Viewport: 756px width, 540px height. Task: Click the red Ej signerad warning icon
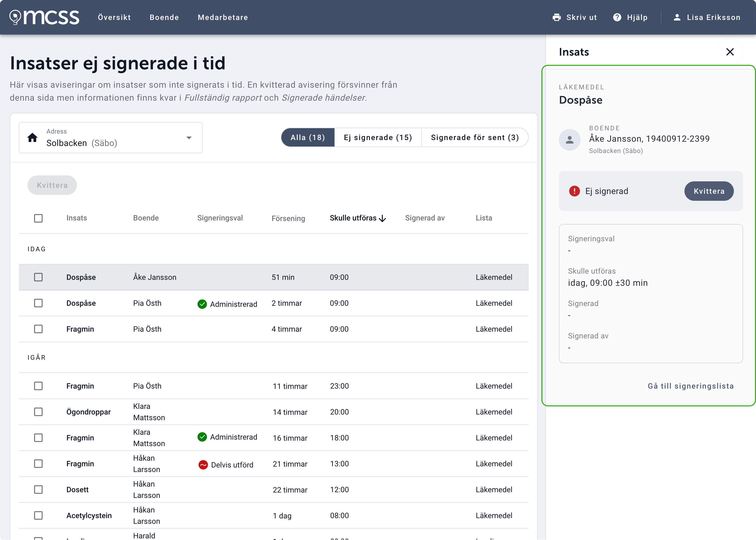pyautogui.click(x=574, y=191)
